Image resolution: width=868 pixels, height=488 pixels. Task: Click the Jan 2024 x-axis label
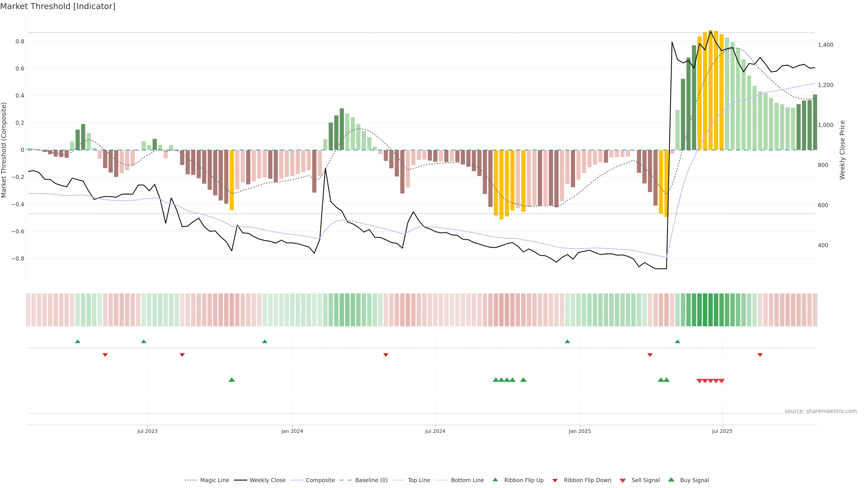pyautogui.click(x=292, y=431)
